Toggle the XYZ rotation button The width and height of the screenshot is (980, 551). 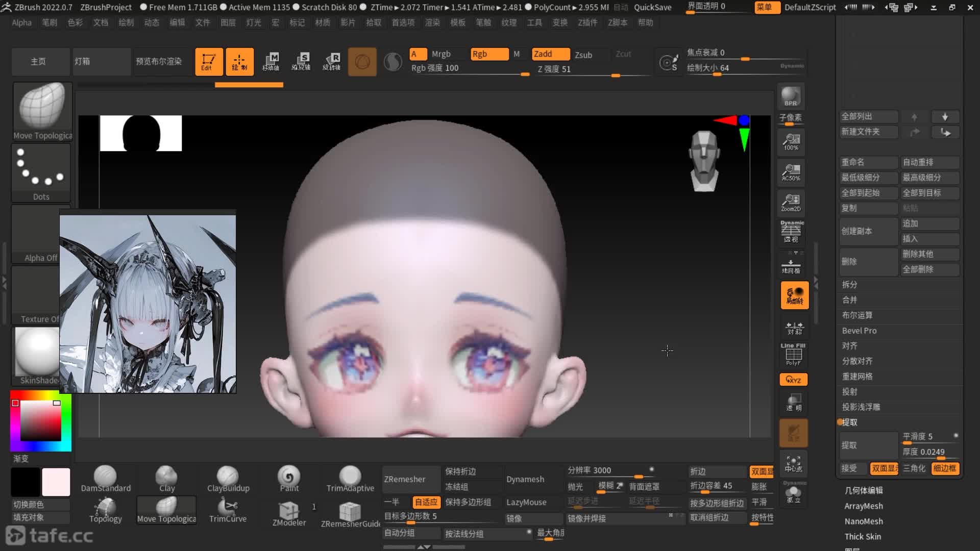793,380
